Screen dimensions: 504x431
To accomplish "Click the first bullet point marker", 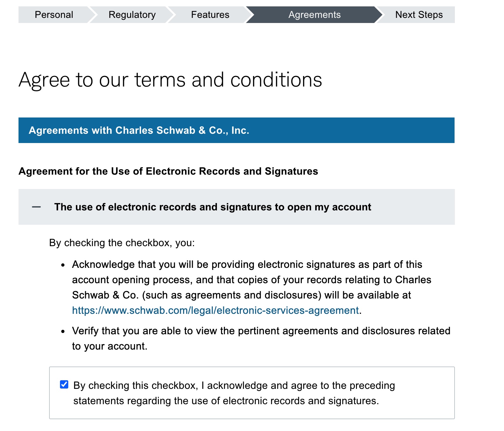I will click(x=63, y=265).
